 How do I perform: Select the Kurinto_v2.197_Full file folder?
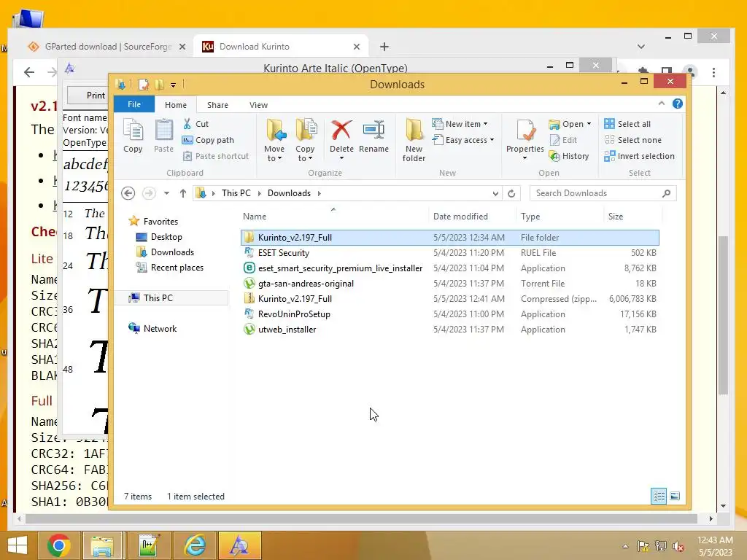[x=449, y=237]
